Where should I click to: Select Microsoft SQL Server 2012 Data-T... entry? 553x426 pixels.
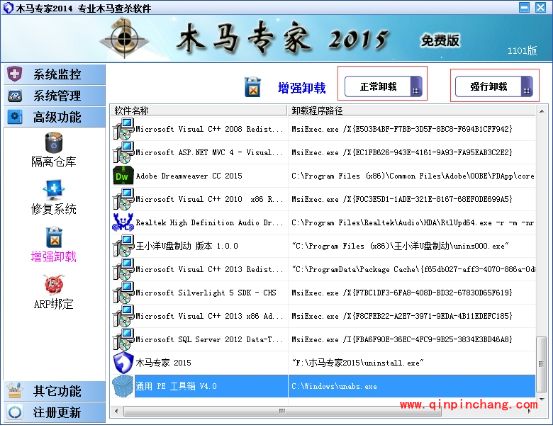(209, 339)
